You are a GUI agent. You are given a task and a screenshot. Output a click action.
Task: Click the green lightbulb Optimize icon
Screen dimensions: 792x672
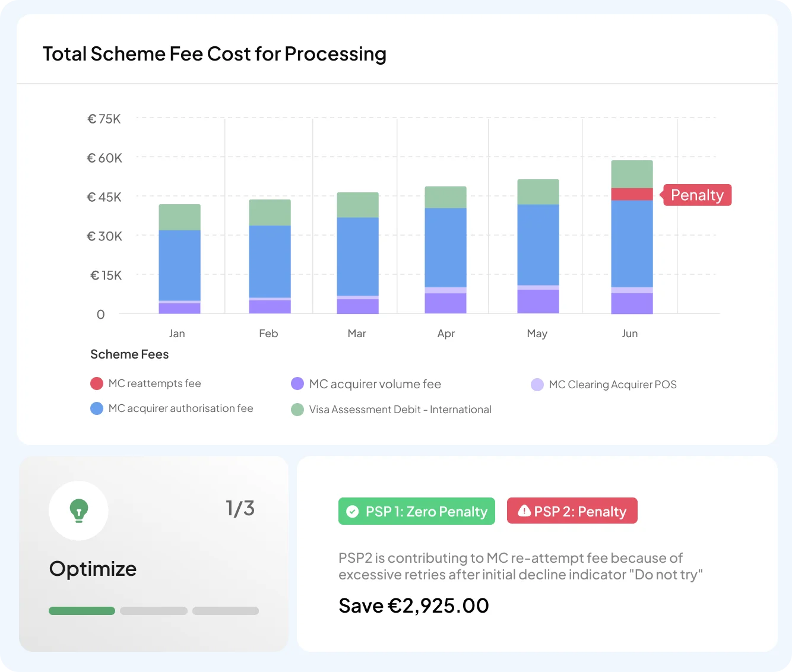[x=78, y=511]
